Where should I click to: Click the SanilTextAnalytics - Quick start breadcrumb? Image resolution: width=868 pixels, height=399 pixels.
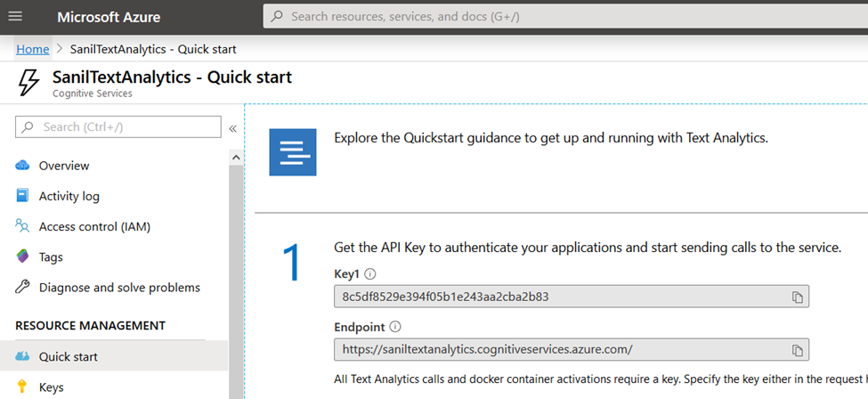point(153,49)
